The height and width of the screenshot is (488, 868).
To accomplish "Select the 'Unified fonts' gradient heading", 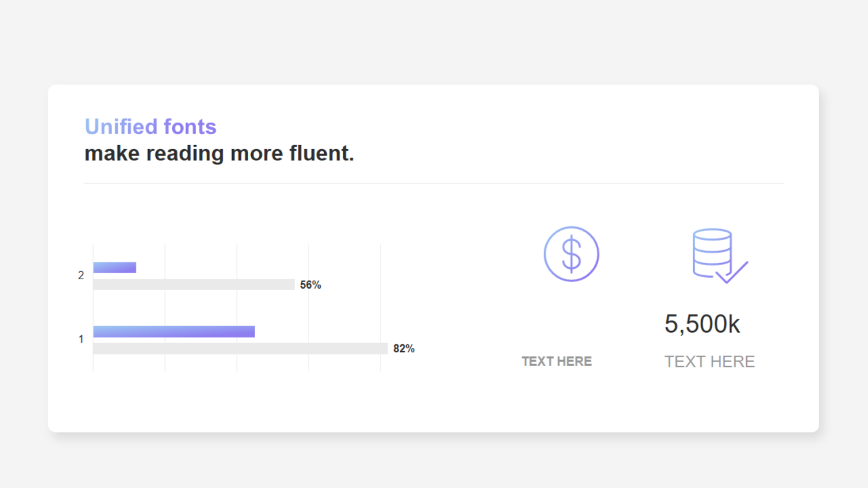I will click(x=150, y=127).
